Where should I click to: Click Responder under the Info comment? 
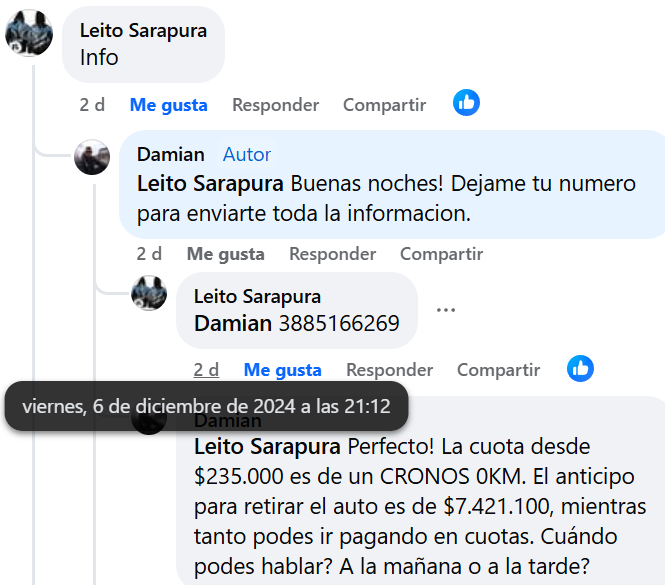(x=275, y=105)
